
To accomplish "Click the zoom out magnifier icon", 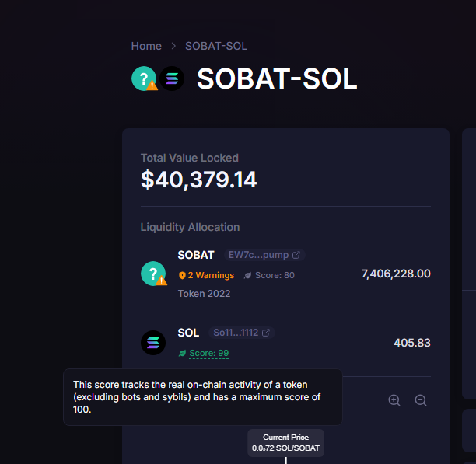I will click(421, 400).
